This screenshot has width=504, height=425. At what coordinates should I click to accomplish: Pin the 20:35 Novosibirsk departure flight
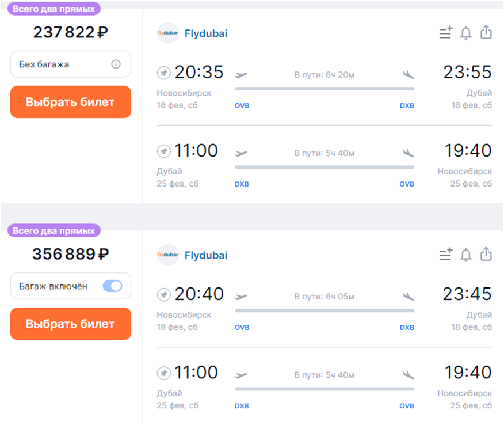164,73
